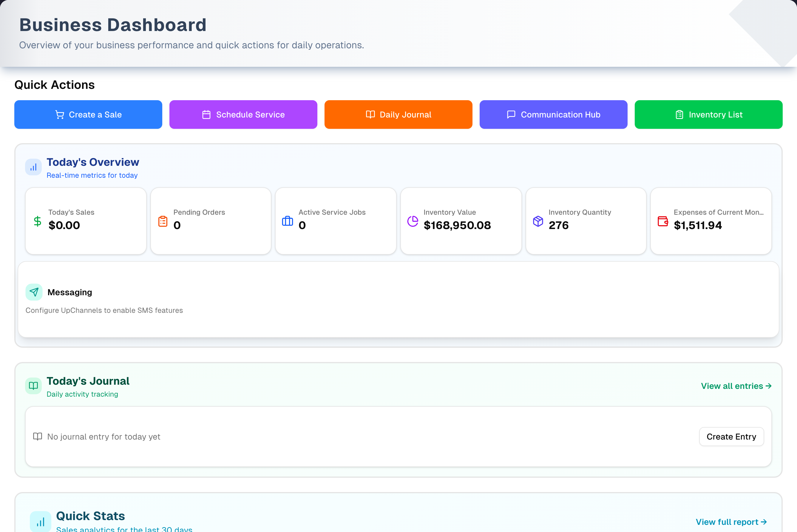
Task: Open Schedule Service quick action
Action: coord(243,114)
